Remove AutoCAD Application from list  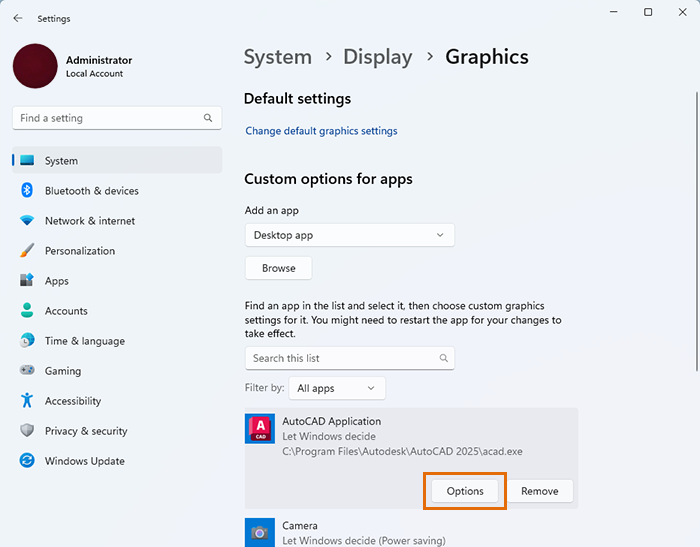(539, 491)
